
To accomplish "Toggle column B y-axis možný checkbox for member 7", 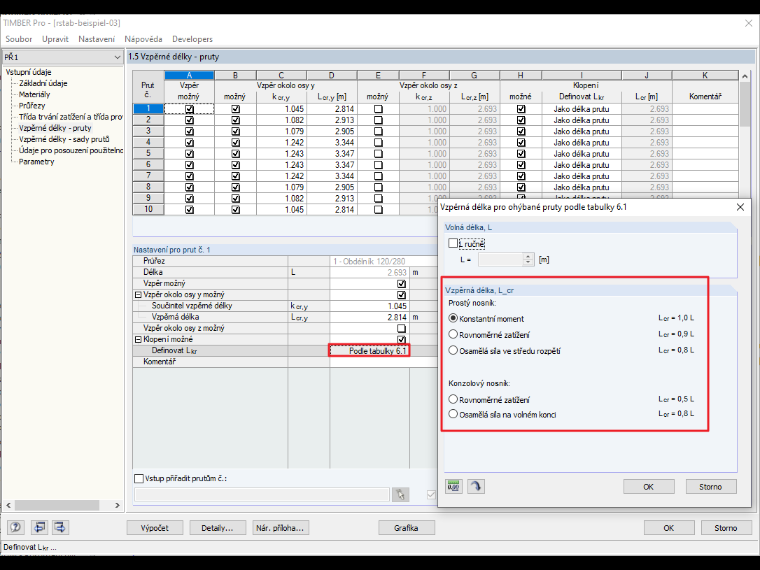I will [236, 176].
